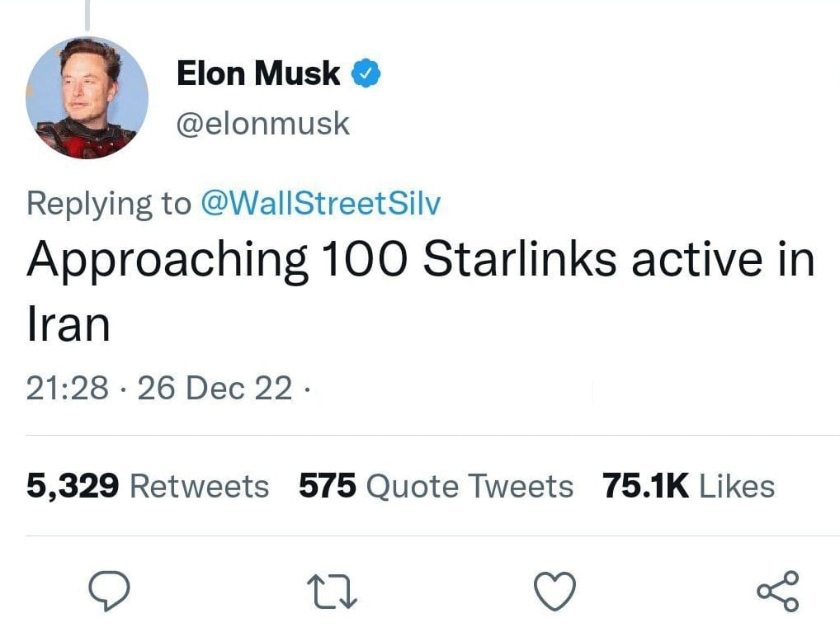Image resolution: width=840 pixels, height=637 pixels.
Task: Open the share icon options
Action: tap(777, 592)
